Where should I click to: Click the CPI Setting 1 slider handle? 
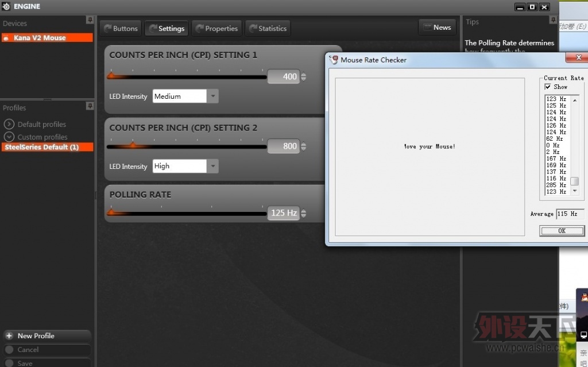click(x=111, y=75)
